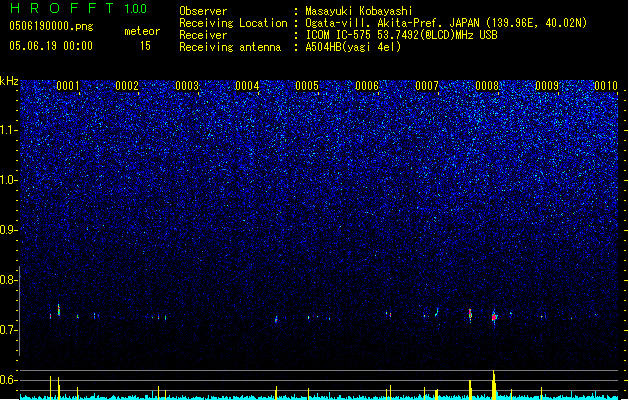Click the Receiving Location label

pos(233,23)
